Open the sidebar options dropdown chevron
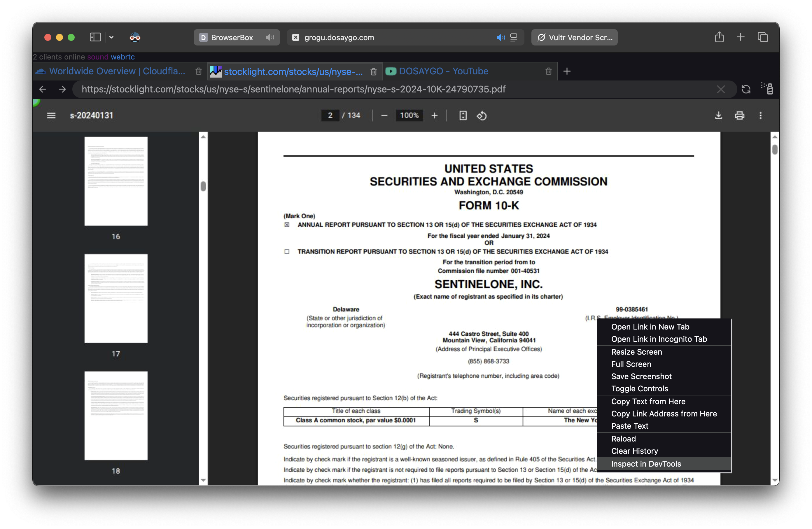 pyautogui.click(x=111, y=37)
